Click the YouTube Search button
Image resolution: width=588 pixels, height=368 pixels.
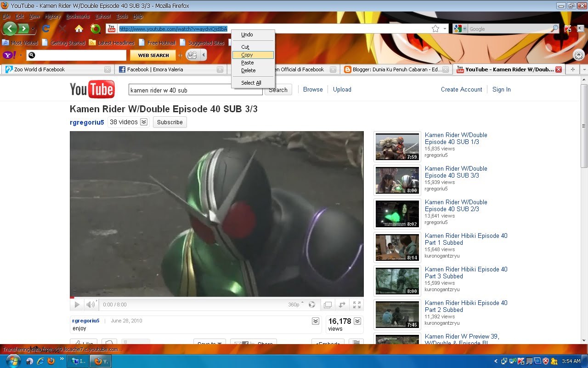pos(278,90)
